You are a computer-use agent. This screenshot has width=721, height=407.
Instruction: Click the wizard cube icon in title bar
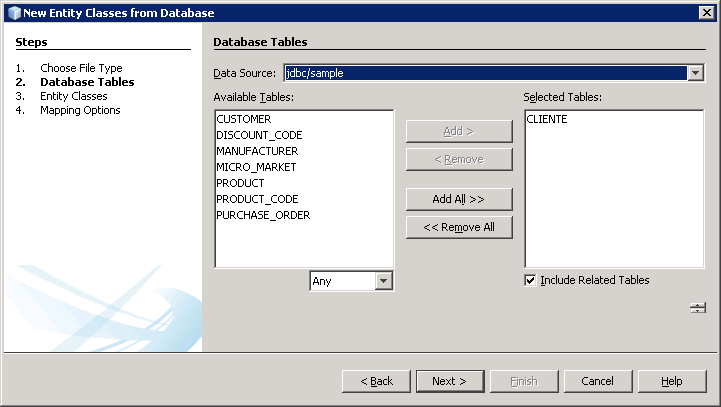click(x=13, y=12)
